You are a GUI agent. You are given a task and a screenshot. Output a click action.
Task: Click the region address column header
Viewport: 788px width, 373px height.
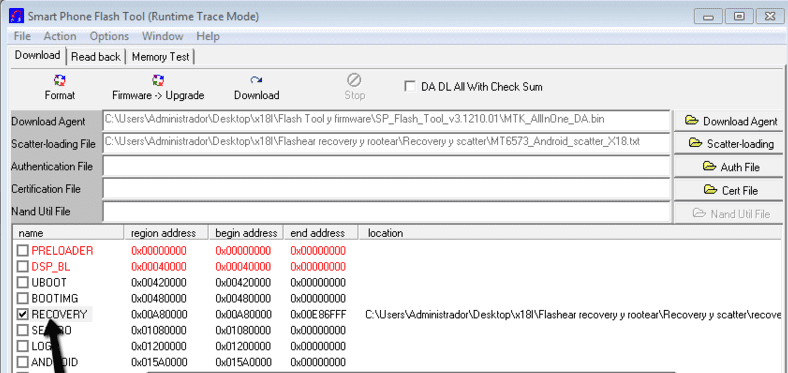tap(166, 233)
